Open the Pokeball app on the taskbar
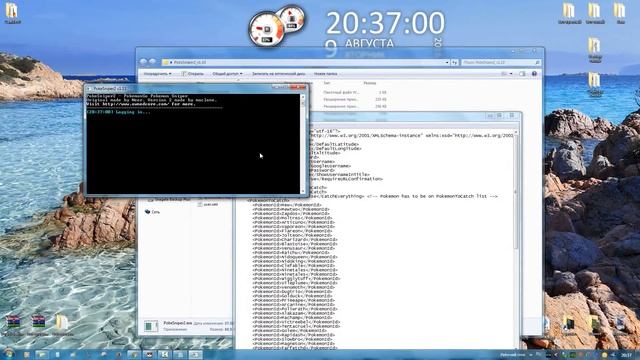Screen dimensions: 640x360 click(149, 354)
